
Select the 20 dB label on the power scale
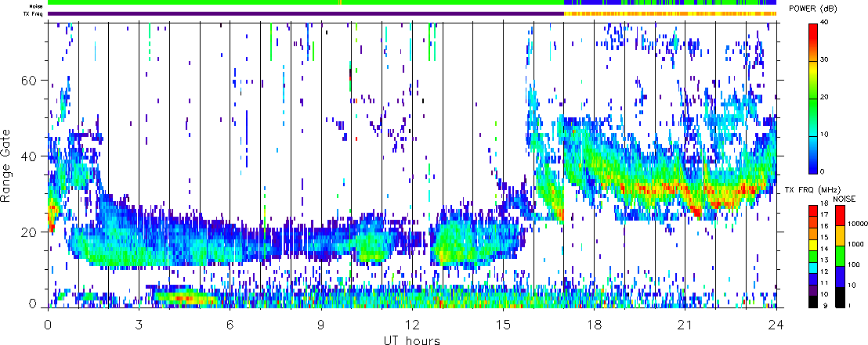829,98
